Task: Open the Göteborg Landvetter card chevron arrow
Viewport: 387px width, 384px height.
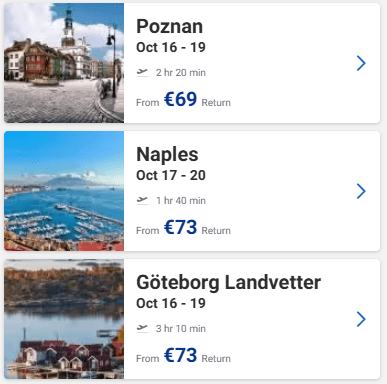Action: [x=361, y=319]
